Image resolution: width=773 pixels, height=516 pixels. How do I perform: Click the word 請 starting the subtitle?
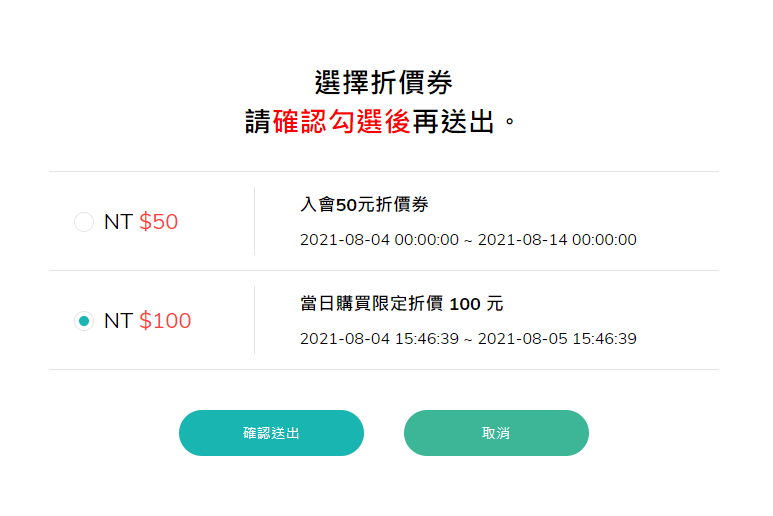click(258, 121)
